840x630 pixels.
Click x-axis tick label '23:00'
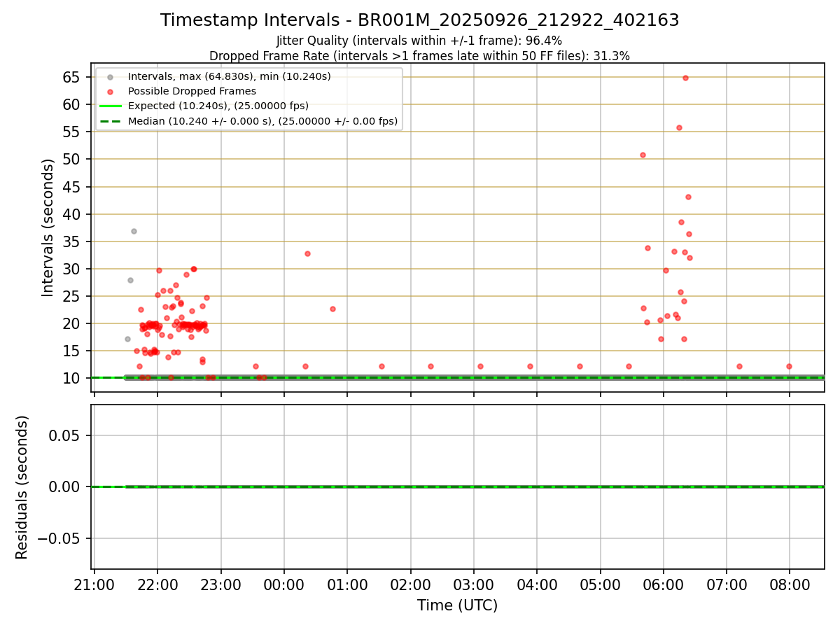221,584
